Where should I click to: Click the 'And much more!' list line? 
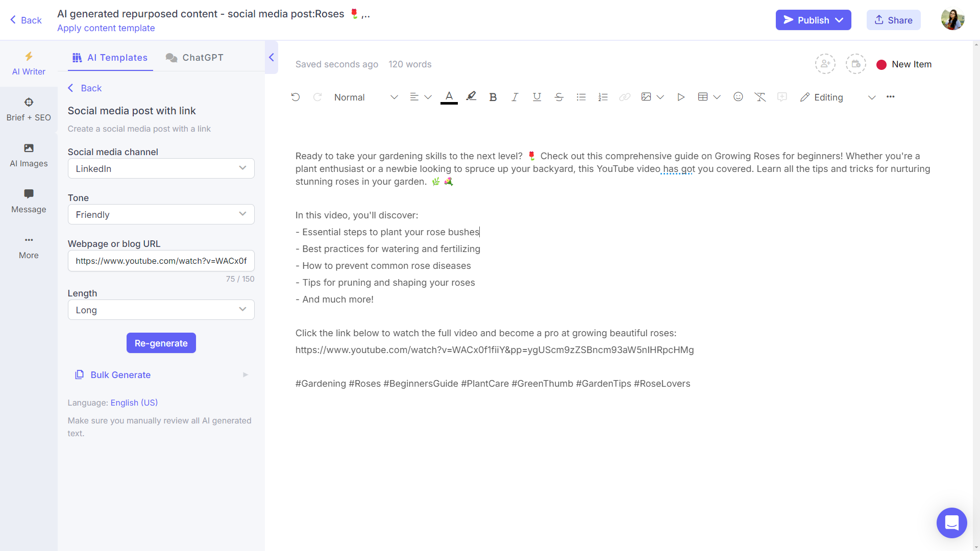coord(334,299)
